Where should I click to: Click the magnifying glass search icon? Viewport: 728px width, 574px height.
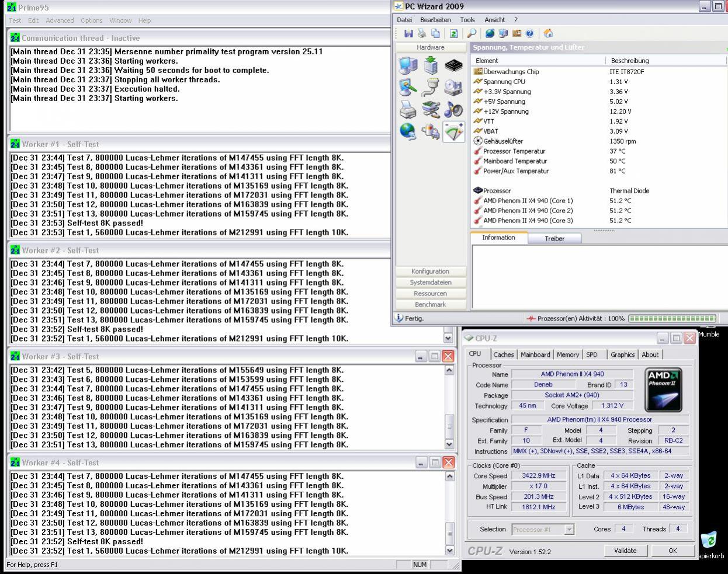(472, 33)
